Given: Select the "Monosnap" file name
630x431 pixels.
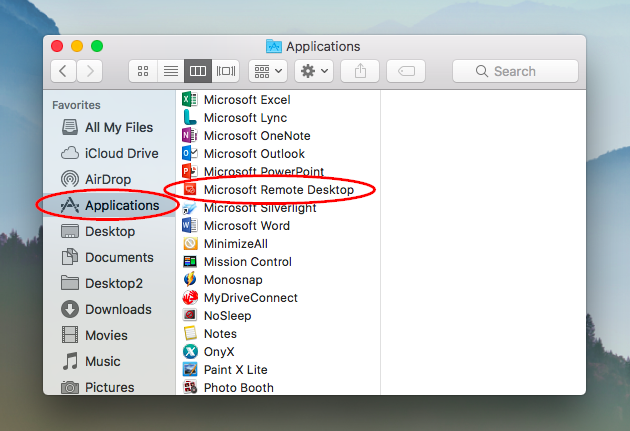Looking at the screenshot, I should click(x=233, y=280).
